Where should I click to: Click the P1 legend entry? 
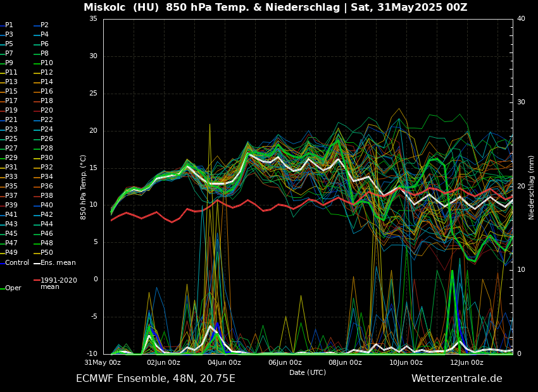point(9,25)
